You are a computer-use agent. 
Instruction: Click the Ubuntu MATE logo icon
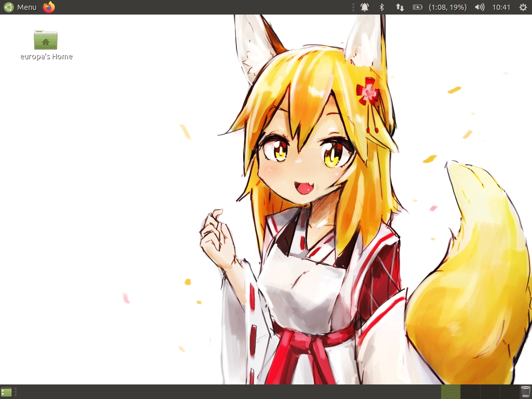(x=9, y=7)
